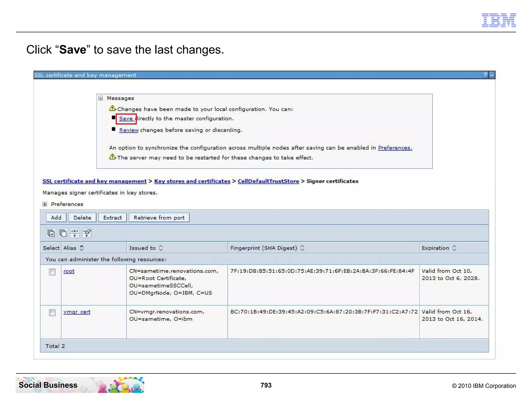Click the Select All table icon
Image resolution: width=532 pixels, height=399 pixels.
click(x=51, y=233)
